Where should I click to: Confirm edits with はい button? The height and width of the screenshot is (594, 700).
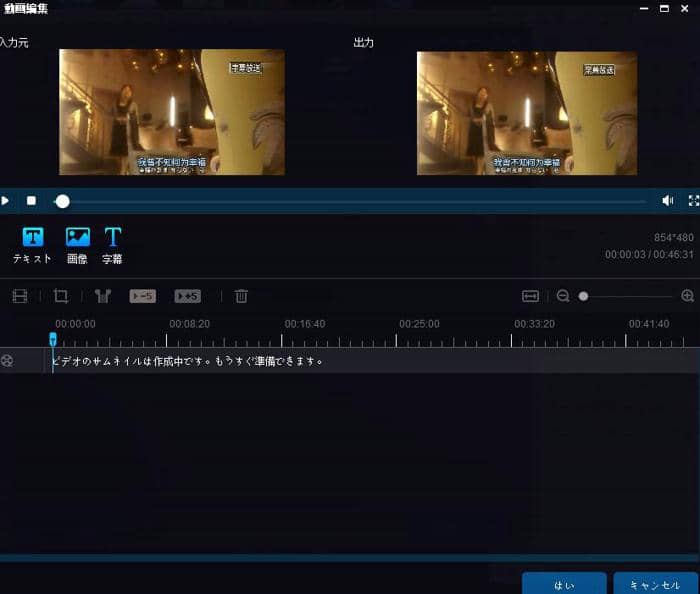coord(564,584)
